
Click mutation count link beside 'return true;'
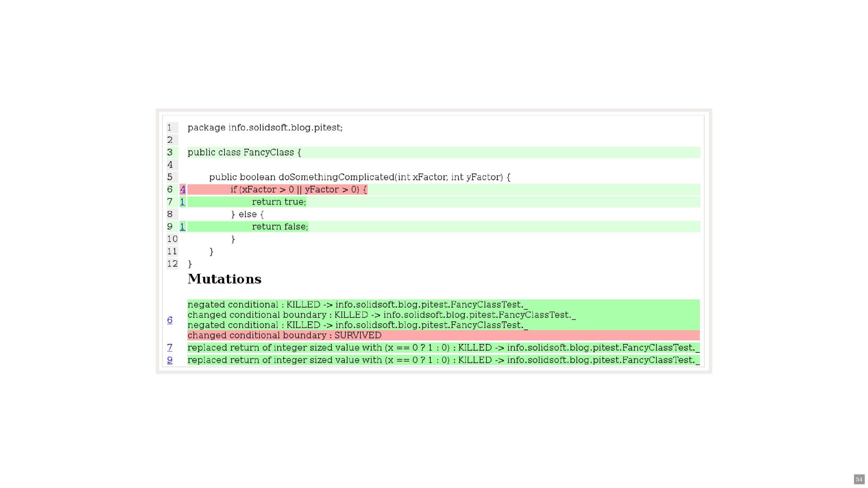183,202
